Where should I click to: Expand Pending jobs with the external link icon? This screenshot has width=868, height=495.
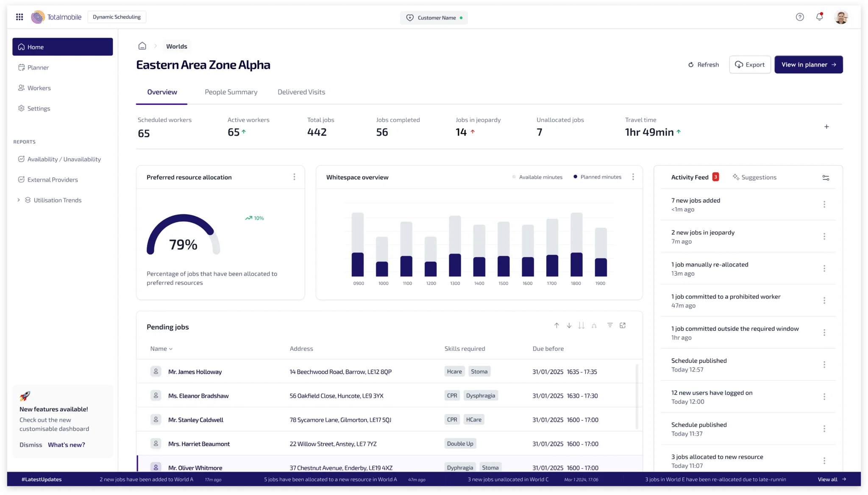623,325
